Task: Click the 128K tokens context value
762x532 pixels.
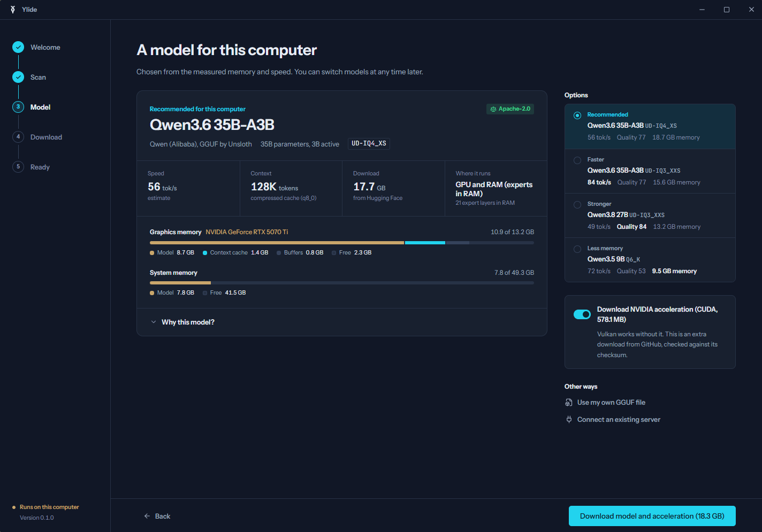Action: click(x=275, y=187)
